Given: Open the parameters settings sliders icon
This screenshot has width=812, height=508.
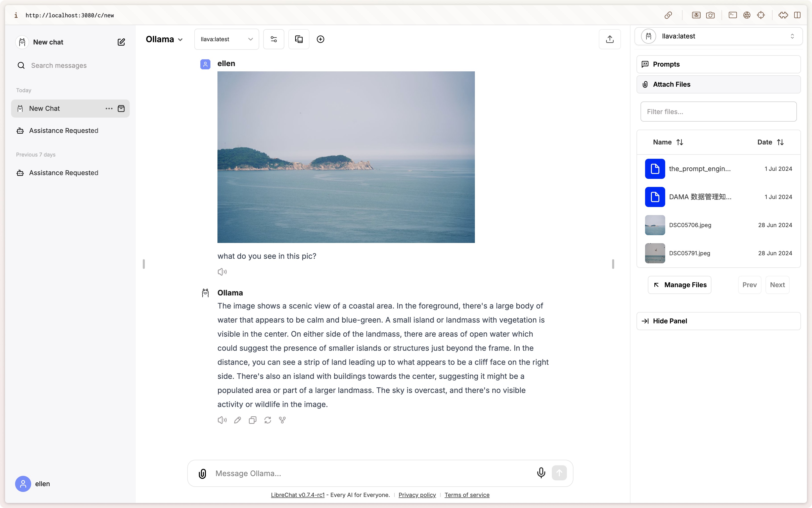Looking at the screenshot, I should click(x=274, y=39).
